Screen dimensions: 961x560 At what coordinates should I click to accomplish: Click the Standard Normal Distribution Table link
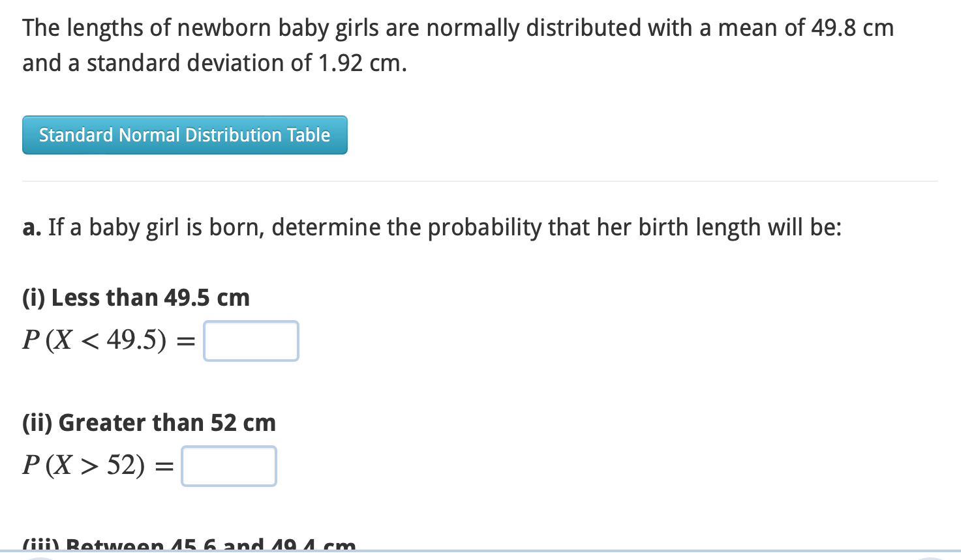point(185,135)
